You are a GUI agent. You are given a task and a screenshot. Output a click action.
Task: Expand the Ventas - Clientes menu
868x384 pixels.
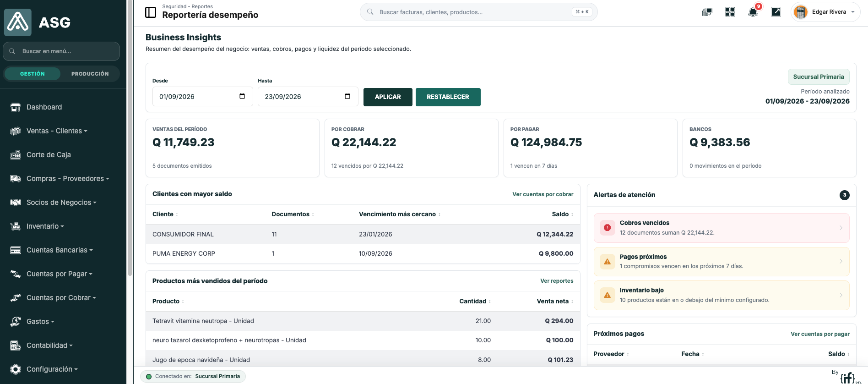tap(57, 131)
